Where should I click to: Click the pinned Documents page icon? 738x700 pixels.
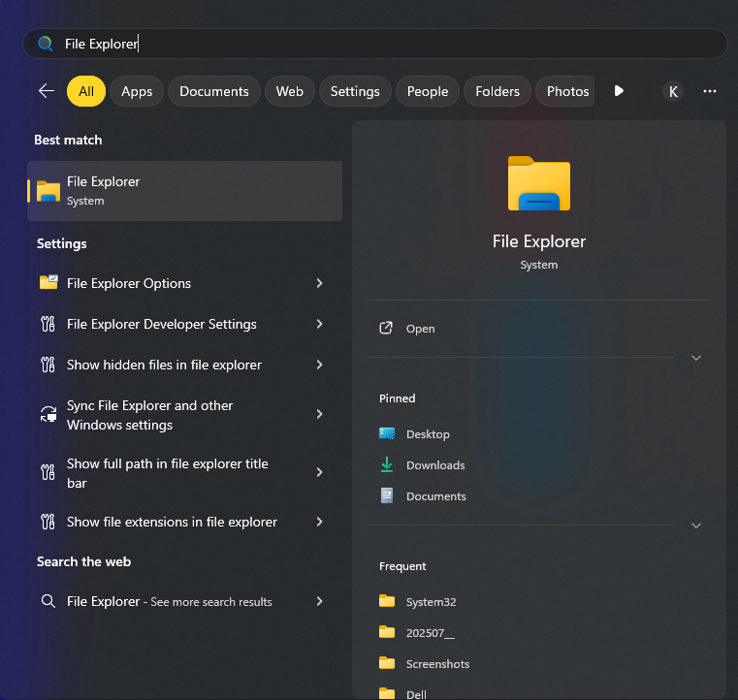tap(387, 495)
